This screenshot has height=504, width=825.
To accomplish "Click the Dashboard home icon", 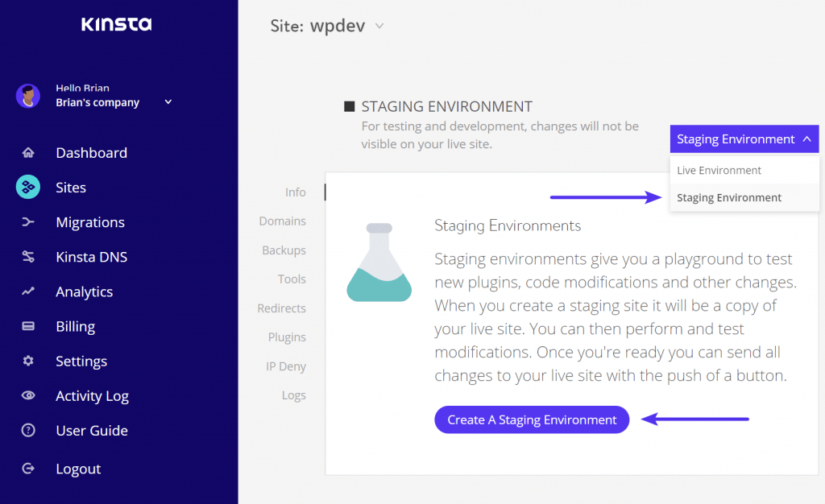I will pos(28,153).
